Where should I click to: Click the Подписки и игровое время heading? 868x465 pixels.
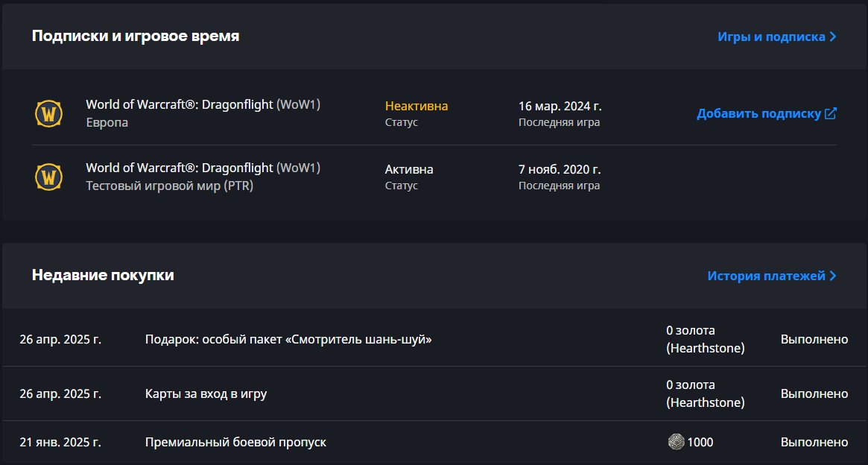(136, 36)
